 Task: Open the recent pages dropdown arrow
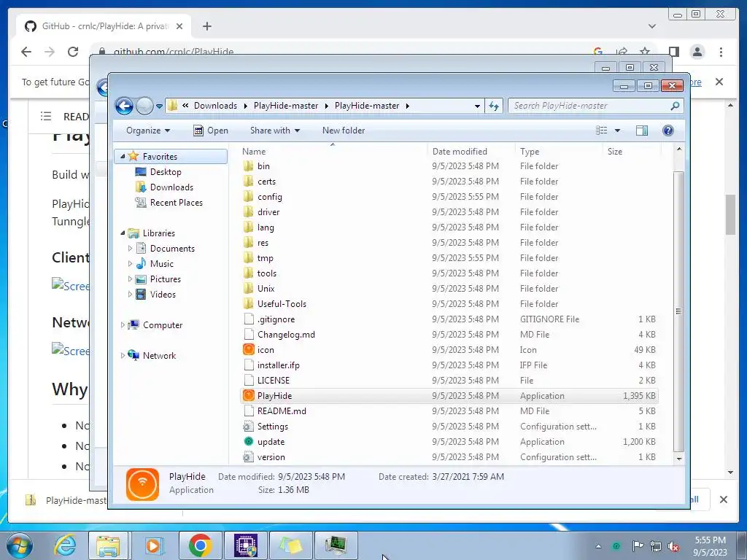[159, 106]
